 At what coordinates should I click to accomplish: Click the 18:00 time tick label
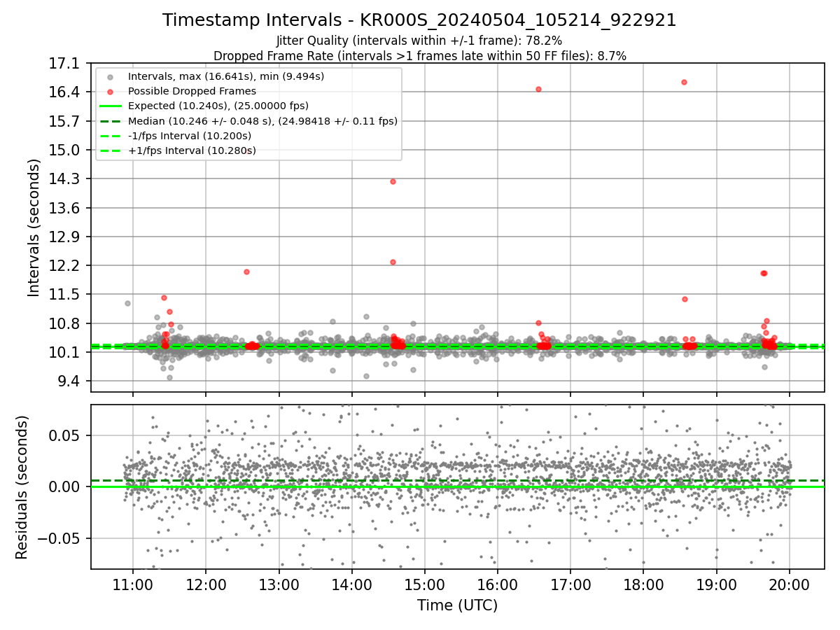pos(643,584)
